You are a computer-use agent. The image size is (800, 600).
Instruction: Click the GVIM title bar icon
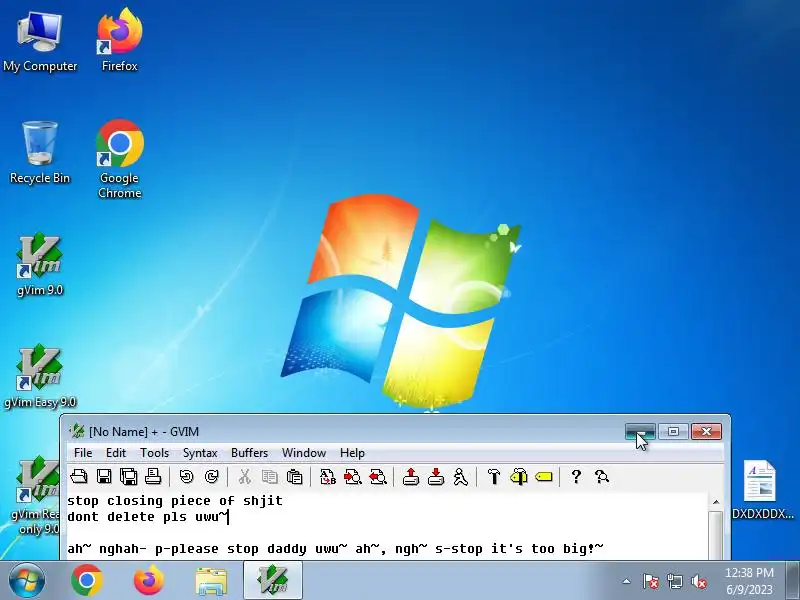pos(77,432)
